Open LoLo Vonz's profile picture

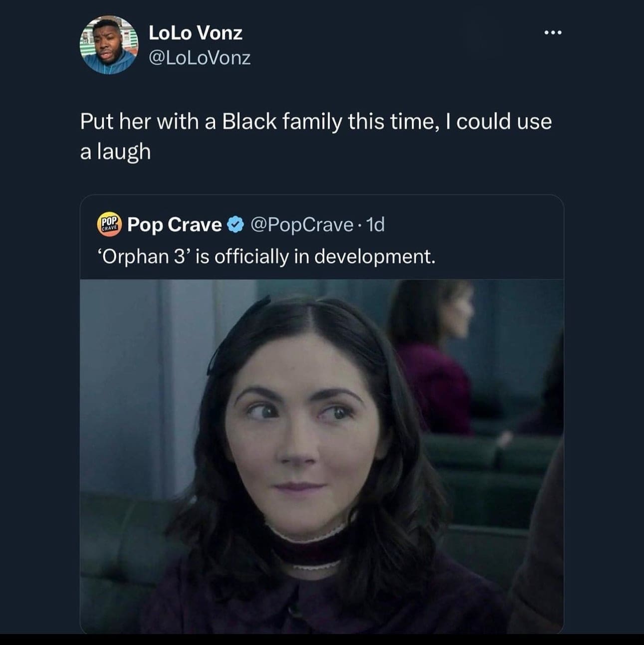pyautogui.click(x=109, y=45)
